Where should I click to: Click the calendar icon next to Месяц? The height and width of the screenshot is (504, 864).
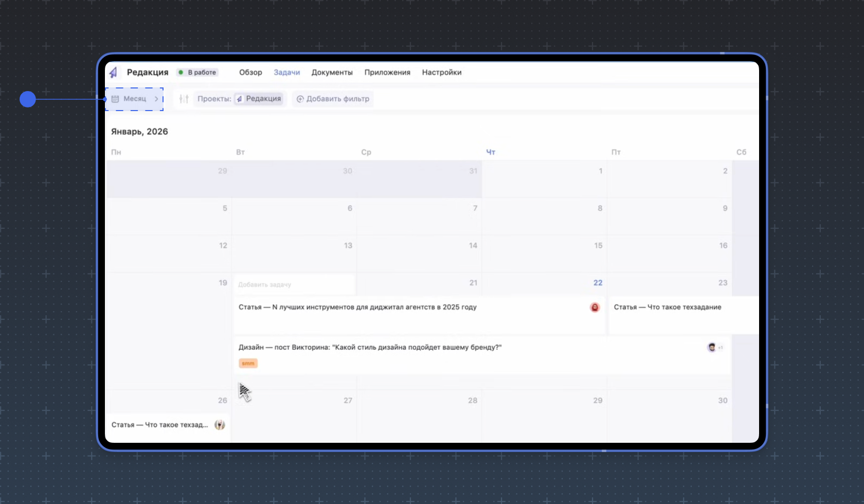(x=115, y=99)
